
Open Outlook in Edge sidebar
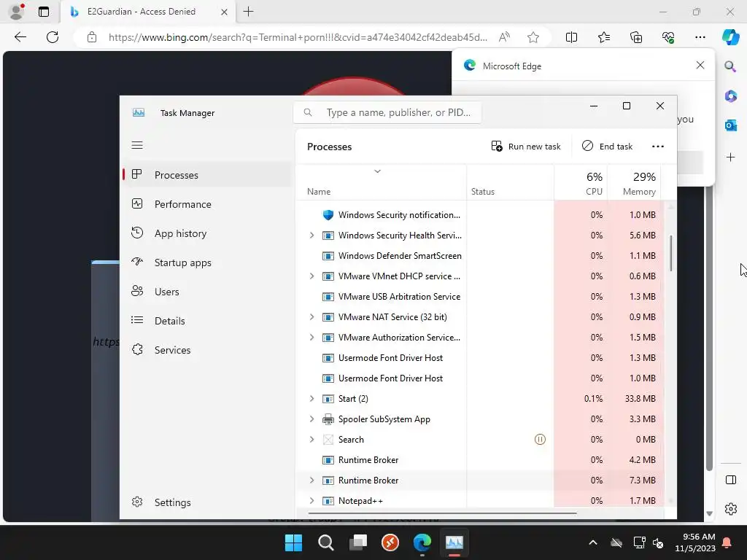(x=730, y=125)
